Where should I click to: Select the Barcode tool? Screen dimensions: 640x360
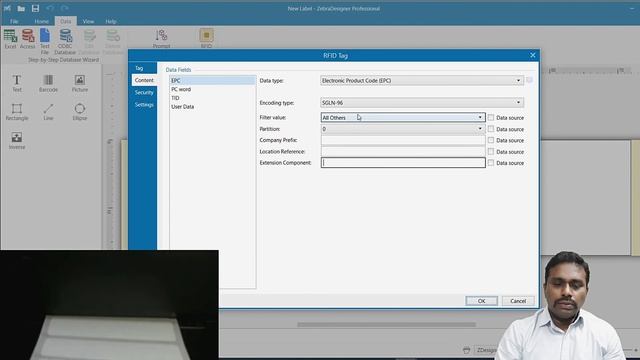pyautogui.click(x=48, y=83)
